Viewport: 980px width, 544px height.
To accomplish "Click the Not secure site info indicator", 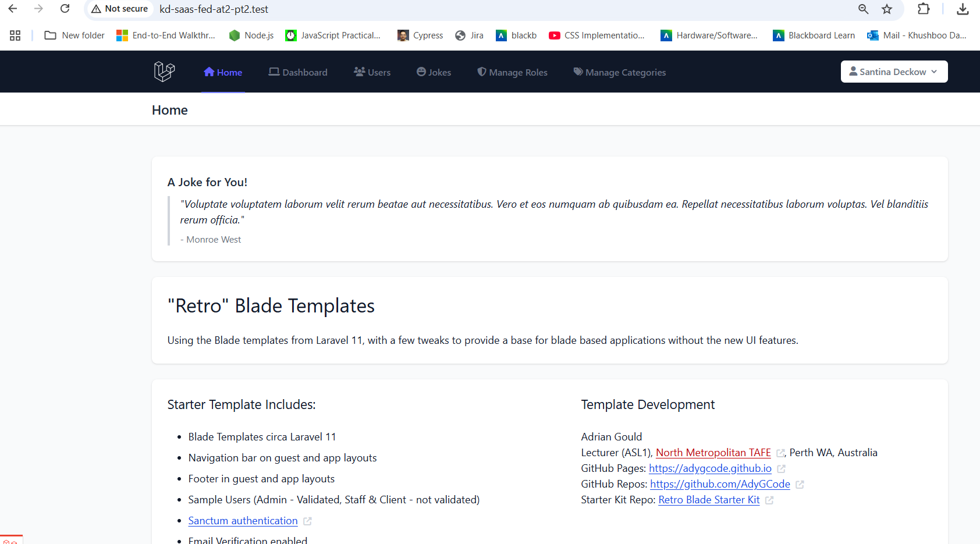I will [120, 9].
